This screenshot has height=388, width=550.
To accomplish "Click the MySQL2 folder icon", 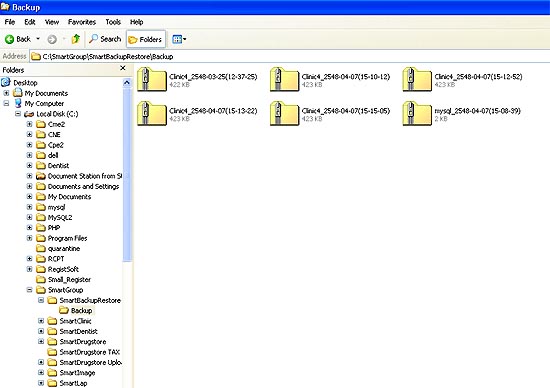I will point(41,218).
